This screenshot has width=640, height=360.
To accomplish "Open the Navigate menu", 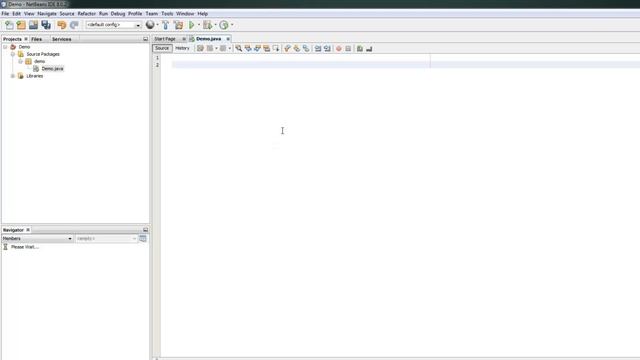I will pyautogui.click(x=47, y=13).
